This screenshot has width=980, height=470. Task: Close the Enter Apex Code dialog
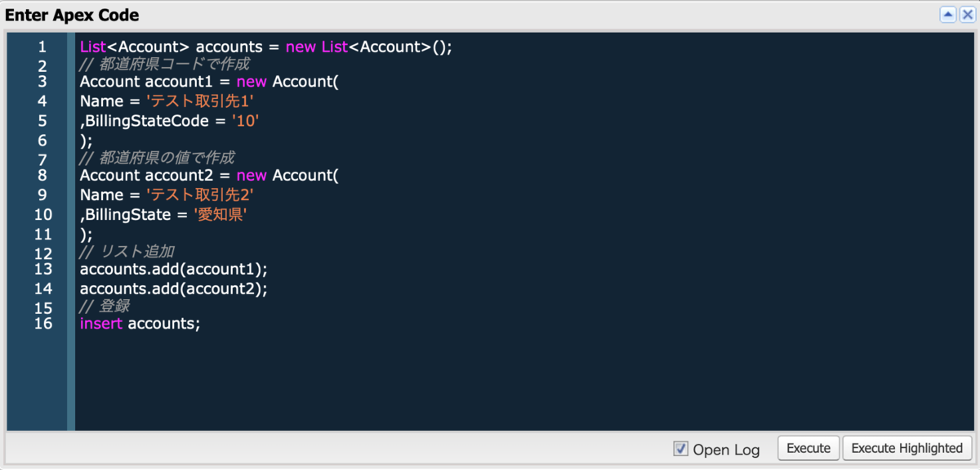(x=967, y=14)
